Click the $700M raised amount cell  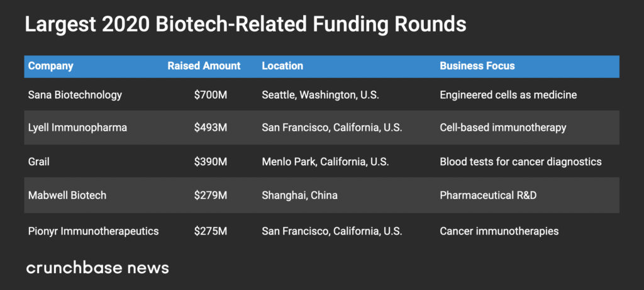click(211, 95)
